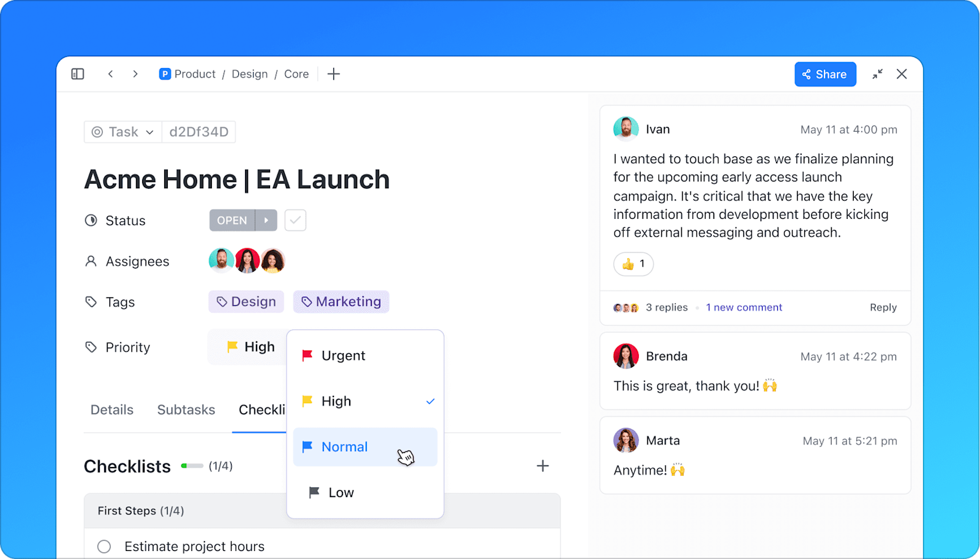Switch to the Subtasks tab
Viewport: 980px width, 559px height.
tap(186, 409)
